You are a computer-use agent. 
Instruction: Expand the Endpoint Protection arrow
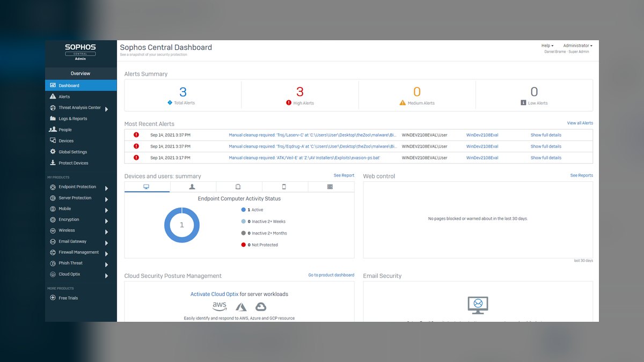coord(107,189)
